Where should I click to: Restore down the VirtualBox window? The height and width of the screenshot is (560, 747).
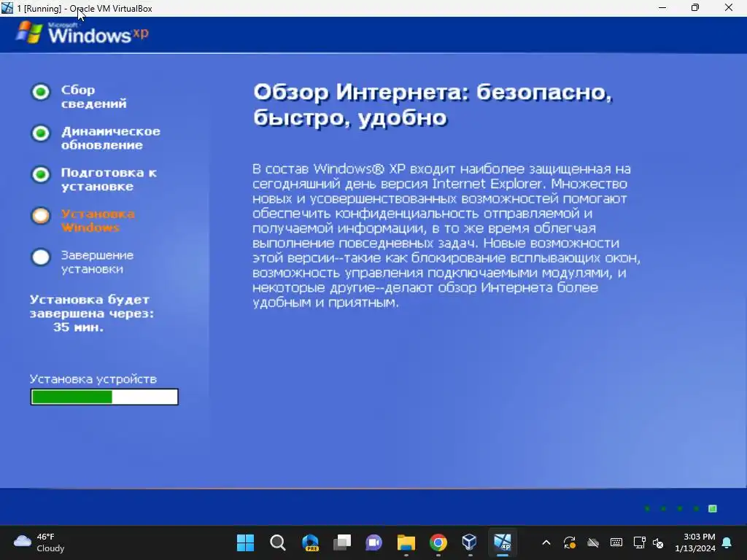[695, 7]
